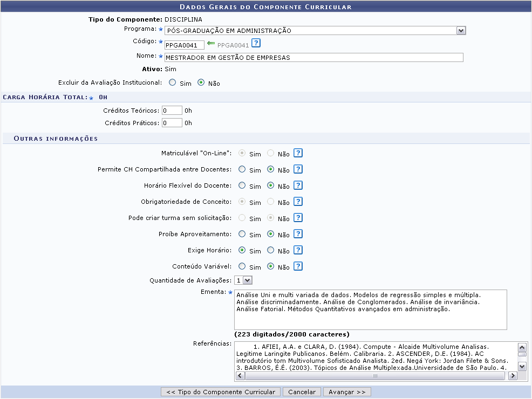Click into the Créditos Teóricos input field
The image size is (532, 399).
pyautogui.click(x=172, y=111)
